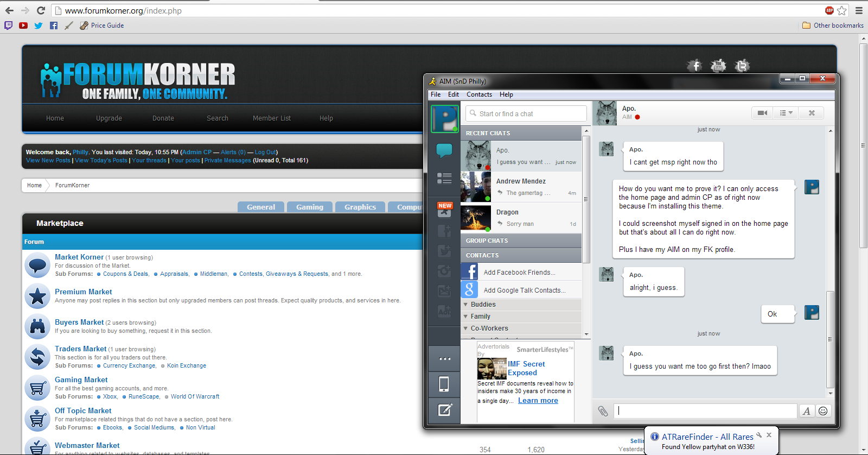Click the message input field in AIM chat
The height and width of the screenshot is (455, 868).
(x=705, y=411)
